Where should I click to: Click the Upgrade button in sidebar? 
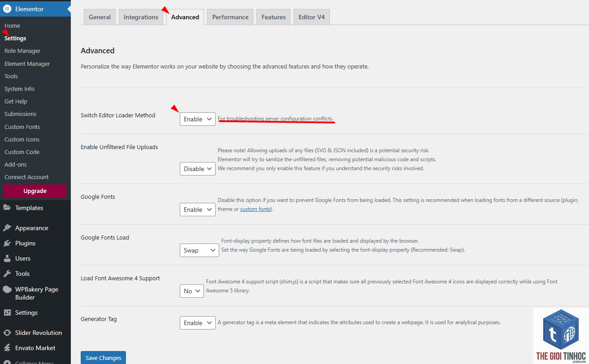35,191
